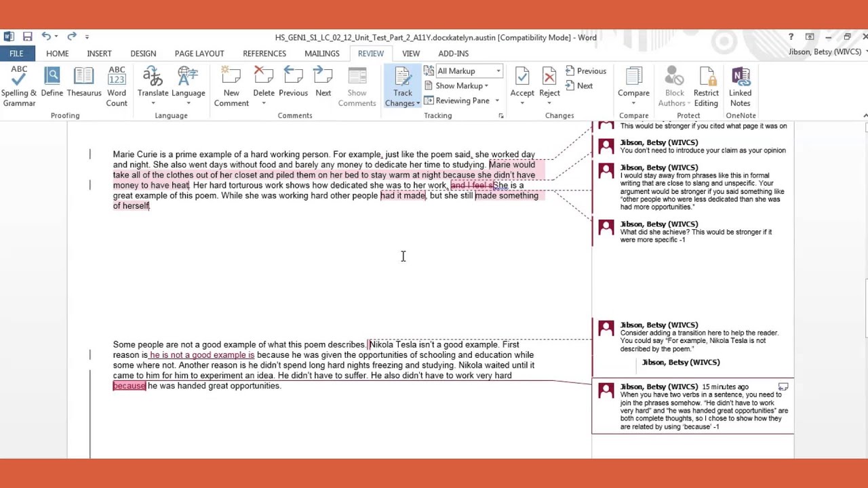Go to Next tracked change
Image resolution: width=868 pixels, height=488 pixels.
pos(579,86)
